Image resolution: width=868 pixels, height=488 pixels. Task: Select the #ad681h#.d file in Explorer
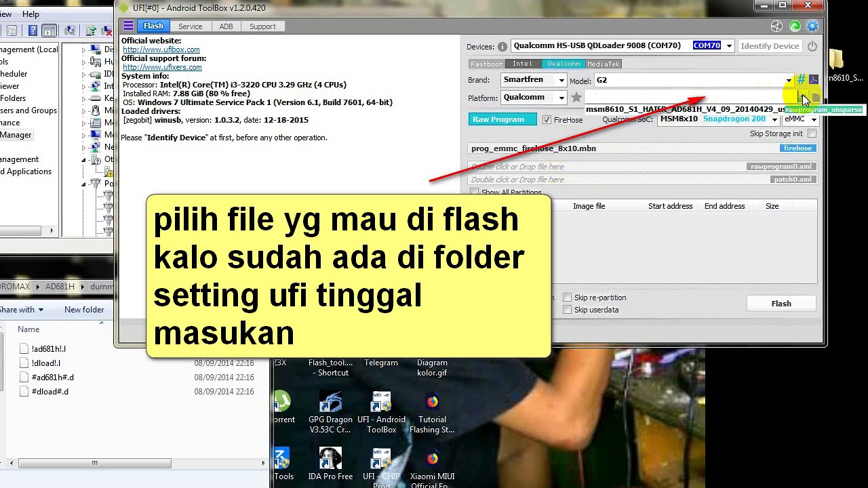click(x=52, y=378)
